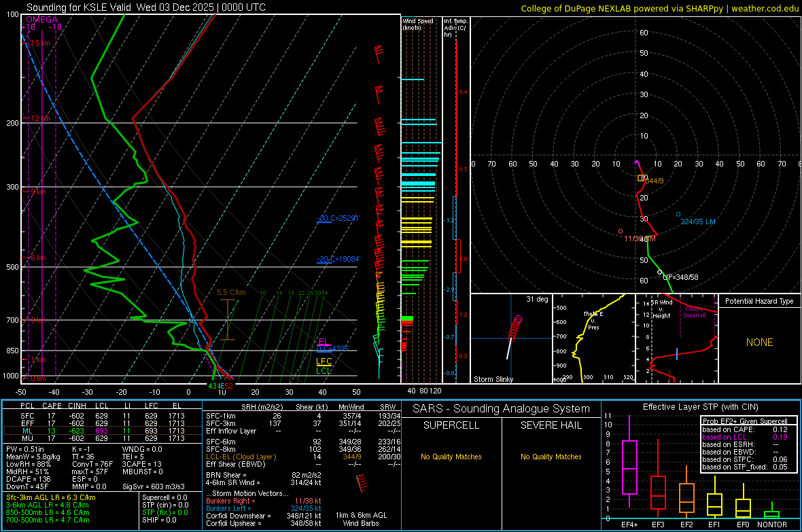Click the magenta EL level label

(323, 342)
